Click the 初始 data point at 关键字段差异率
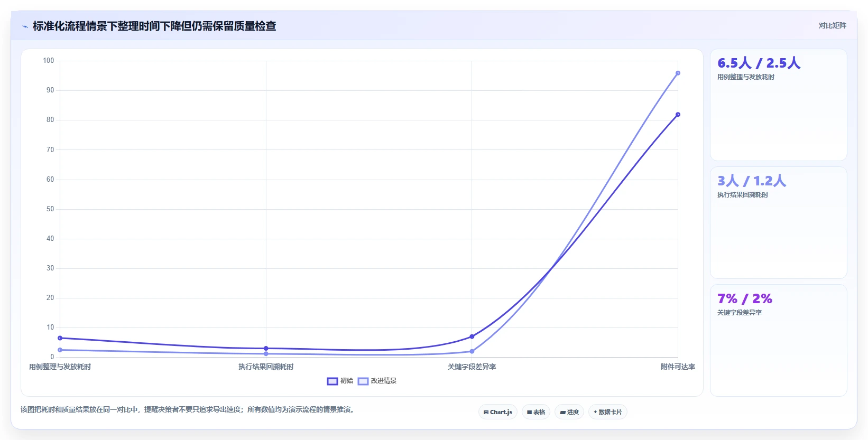This screenshot has height=440, width=868. pos(472,336)
